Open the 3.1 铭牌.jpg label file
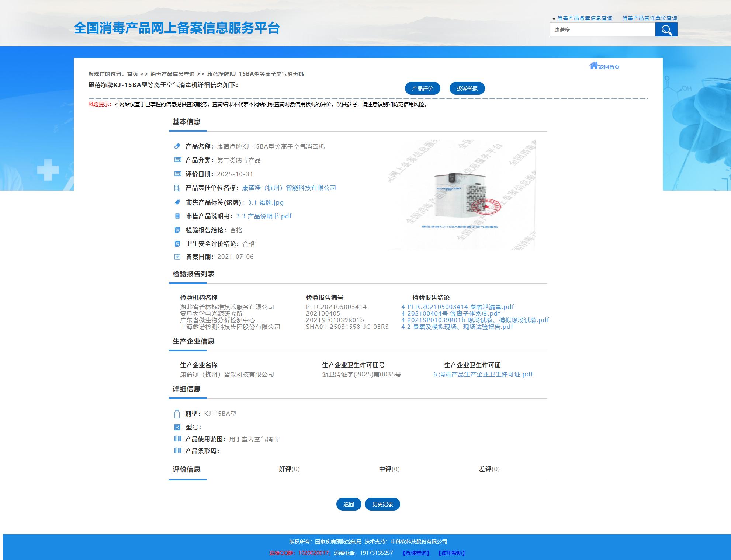 coord(266,202)
